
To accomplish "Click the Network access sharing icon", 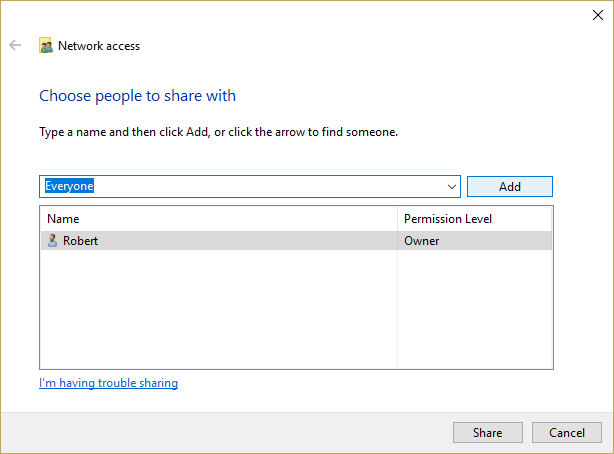I will (46, 45).
